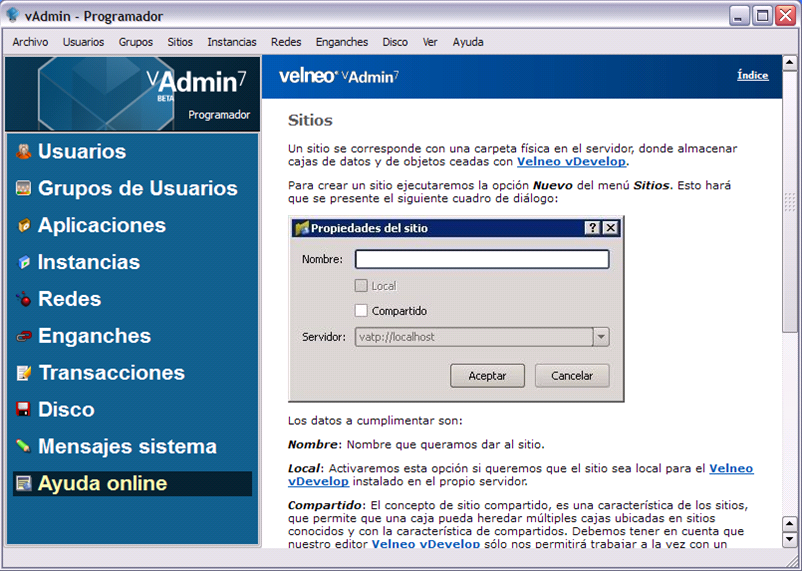The height and width of the screenshot is (572, 803).
Task: Select Usuarios in the sidebar
Action: click(x=133, y=152)
